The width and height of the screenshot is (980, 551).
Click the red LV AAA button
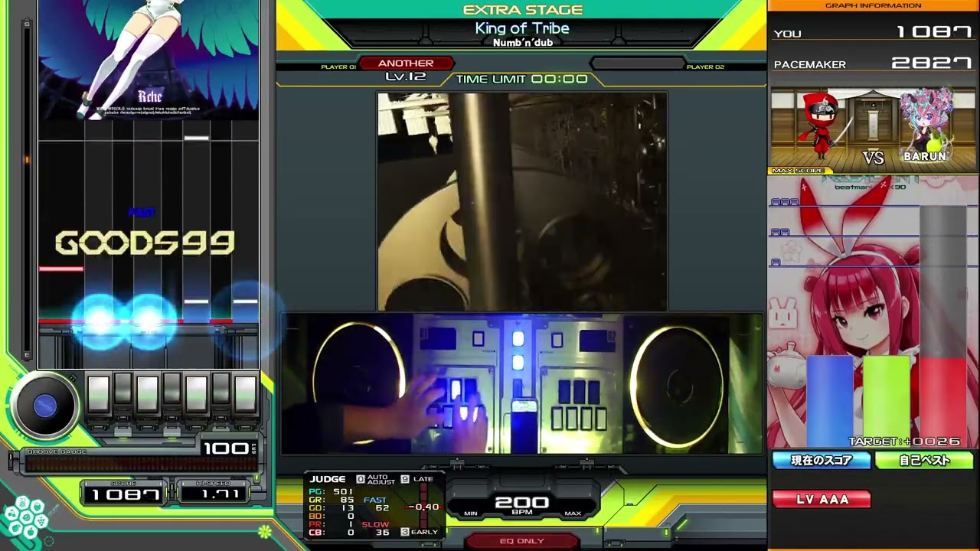pos(822,500)
